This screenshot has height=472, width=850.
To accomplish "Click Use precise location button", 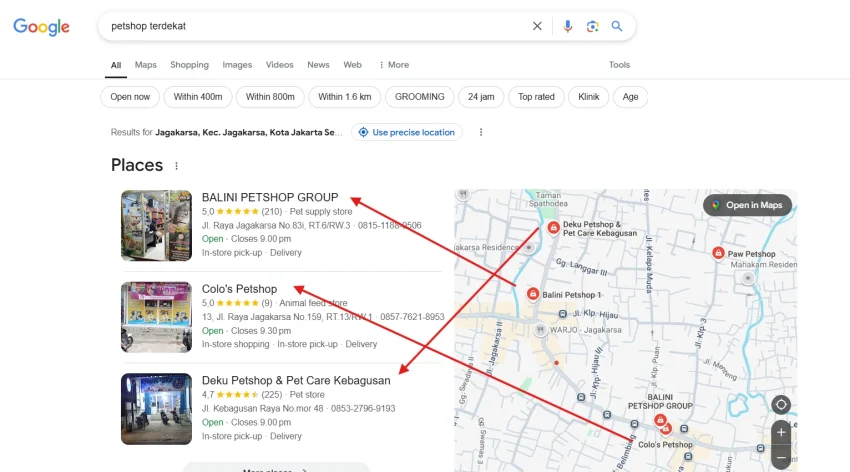I will pyautogui.click(x=407, y=132).
